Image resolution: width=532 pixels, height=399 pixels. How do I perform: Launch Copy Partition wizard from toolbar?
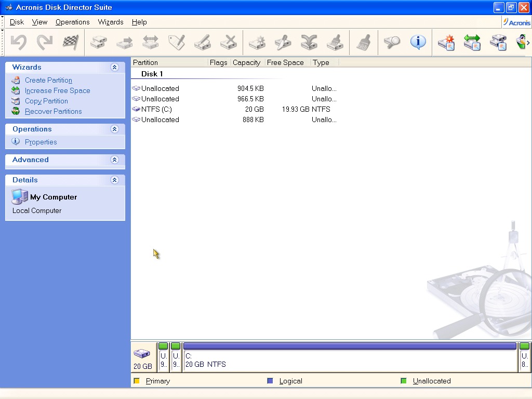coord(498,43)
